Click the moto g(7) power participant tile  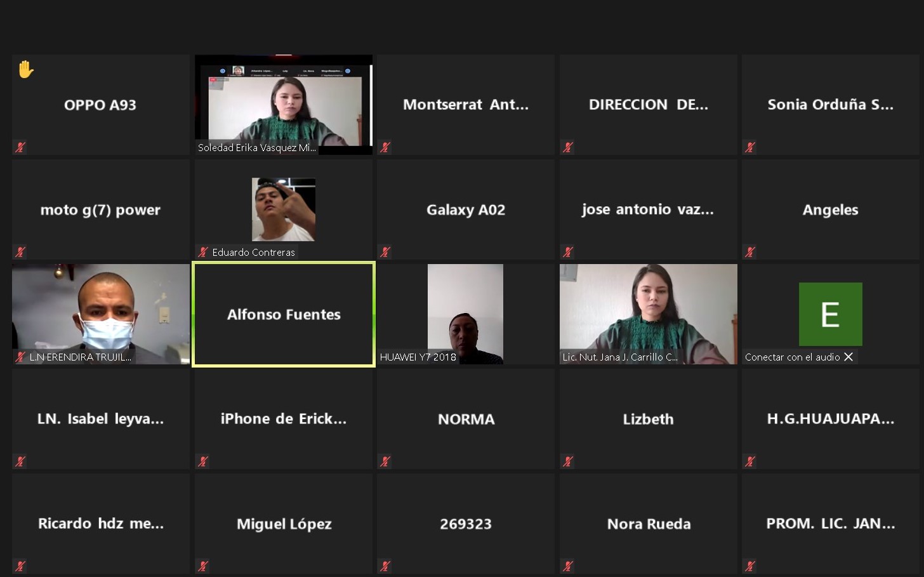point(101,209)
